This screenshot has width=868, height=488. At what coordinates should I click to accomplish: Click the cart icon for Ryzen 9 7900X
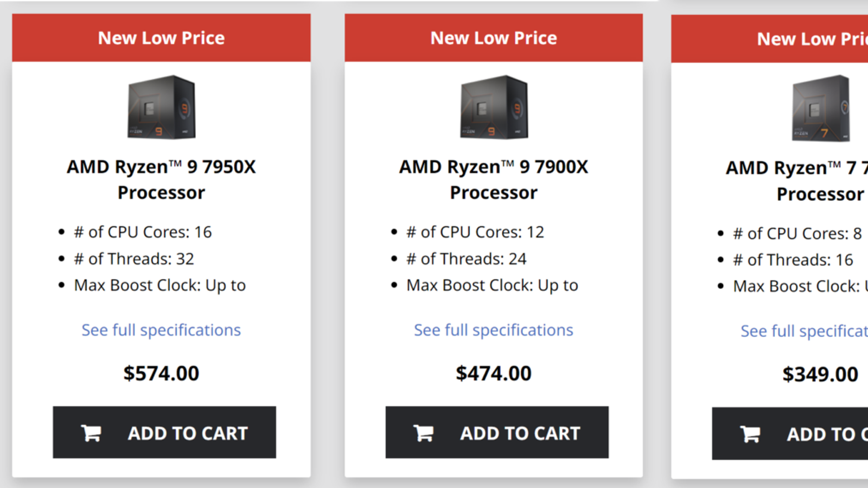424,433
